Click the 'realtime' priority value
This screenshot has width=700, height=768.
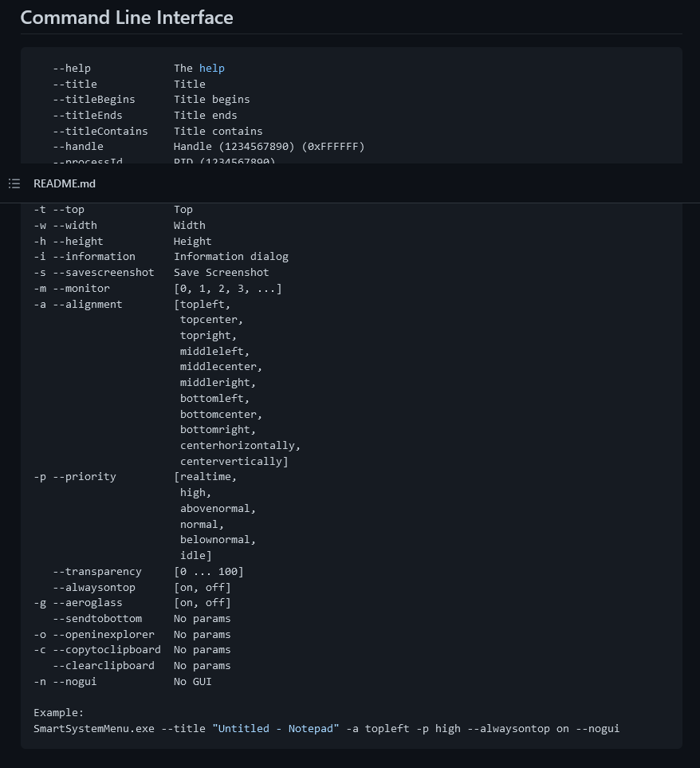(x=207, y=477)
